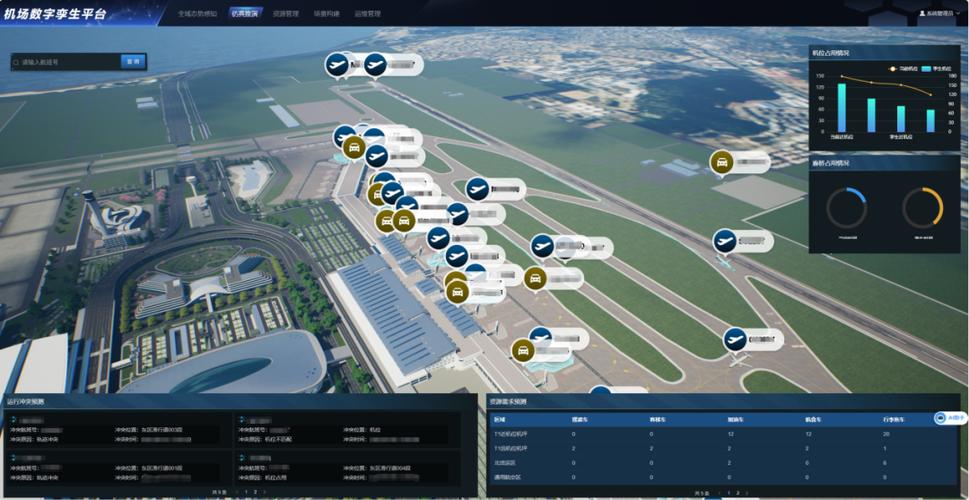Click the lone vehicle marker beside the right-hand panels
Screen dimensions: 969x500
(721, 163)
